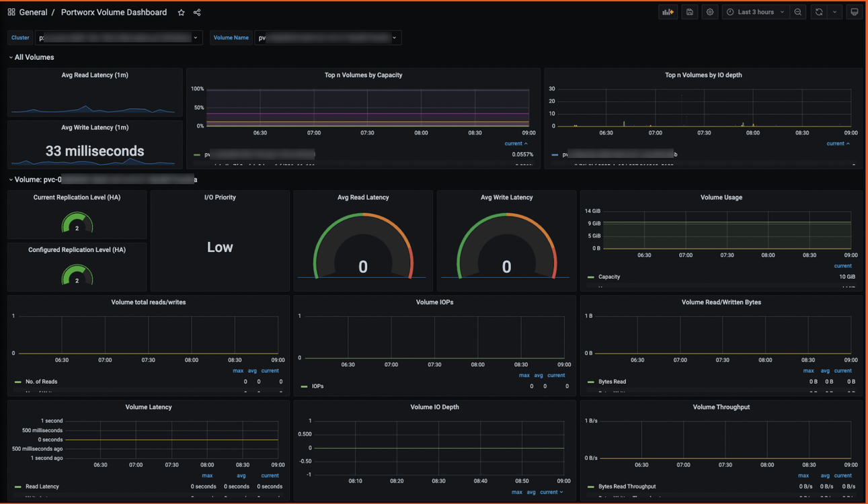This screenshot has height=504, width=868.
Task: Open Top n Volumes by Capacity panel title
Action: (363, 75)
